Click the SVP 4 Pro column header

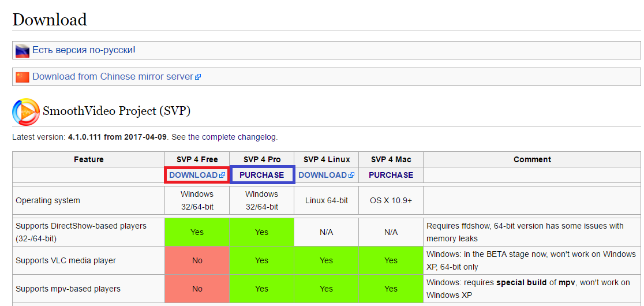point(261,159)
